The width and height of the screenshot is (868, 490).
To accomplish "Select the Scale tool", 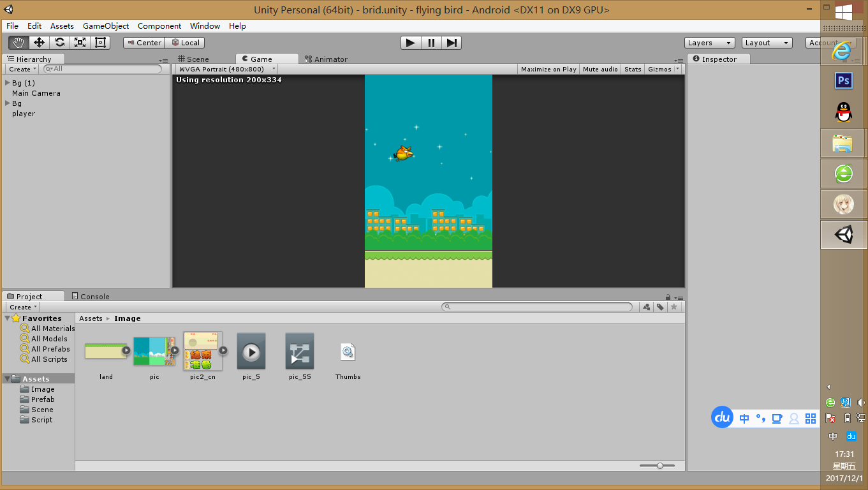I will pos(80,42).
